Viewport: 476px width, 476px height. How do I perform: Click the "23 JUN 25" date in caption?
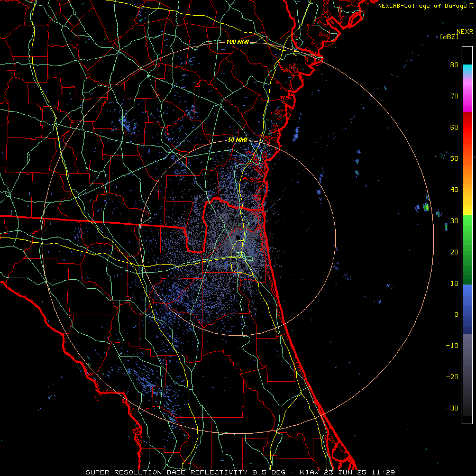(x=345, y=472)
